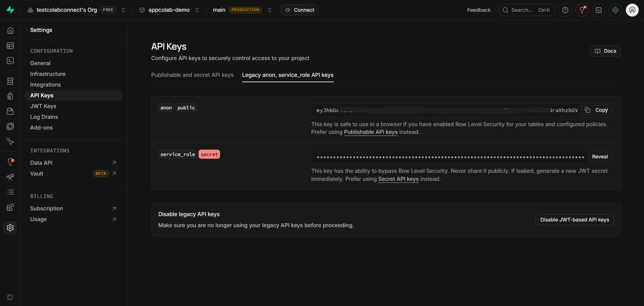Open the Realtime cursor icon
This screenshot has width=644, height=306.
tap(10, 141)
